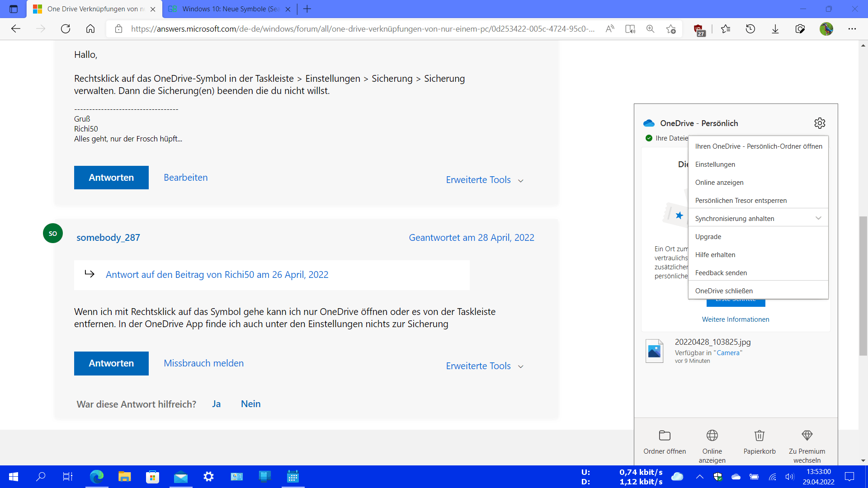Image resolution: width=868 pixels, height=488 pixels.
Task: Click the browser history icon
Action: pos(750,29)
